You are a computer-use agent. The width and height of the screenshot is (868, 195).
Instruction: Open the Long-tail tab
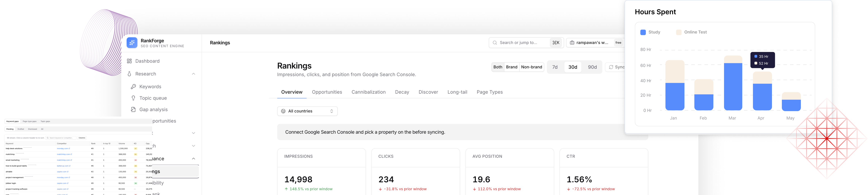tap(457, 92)
